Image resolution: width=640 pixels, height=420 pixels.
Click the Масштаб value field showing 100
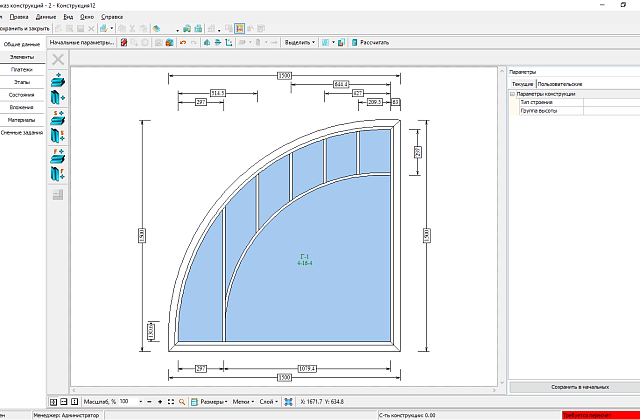pyautogui.click(x=128, y=402)
